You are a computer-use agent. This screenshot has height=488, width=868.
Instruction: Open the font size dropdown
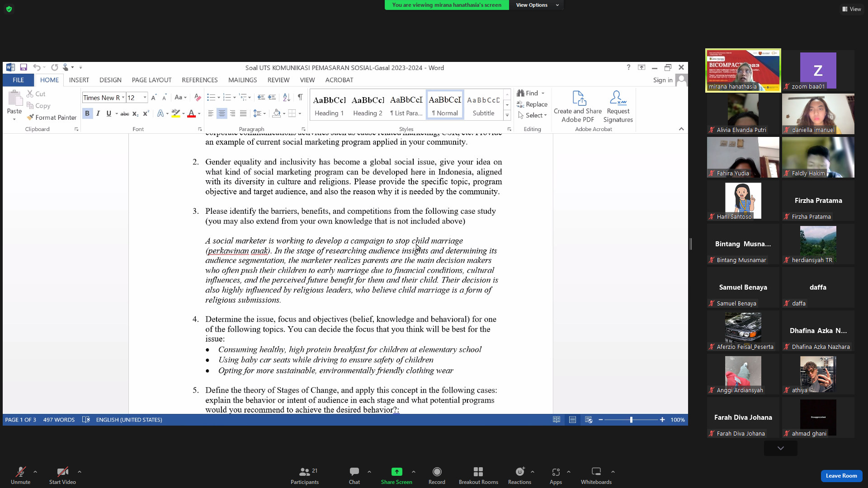pos(145,98)
